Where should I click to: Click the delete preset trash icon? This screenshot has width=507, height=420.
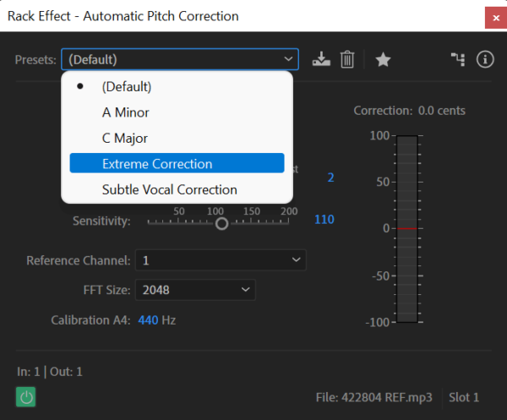(347, 59)
